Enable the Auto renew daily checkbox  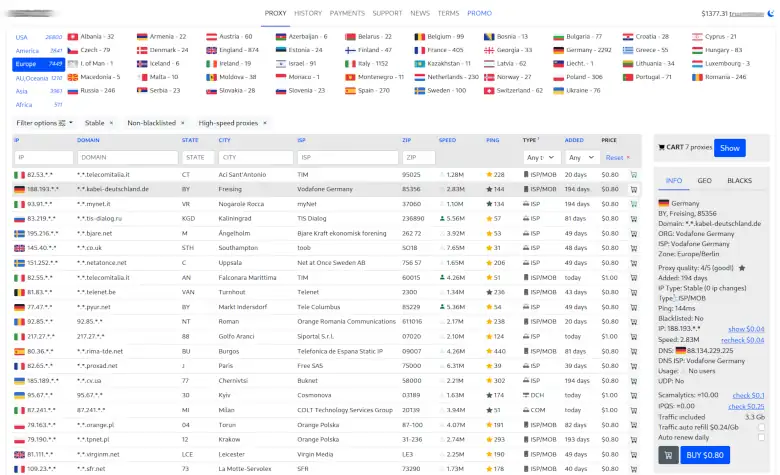click(x=762, y=438)
